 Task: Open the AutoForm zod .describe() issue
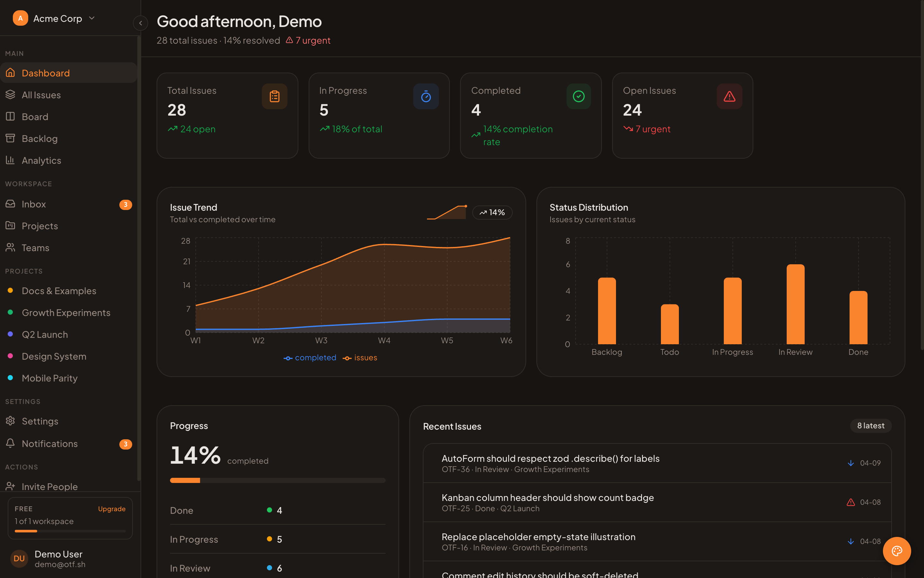click(657, 463)
